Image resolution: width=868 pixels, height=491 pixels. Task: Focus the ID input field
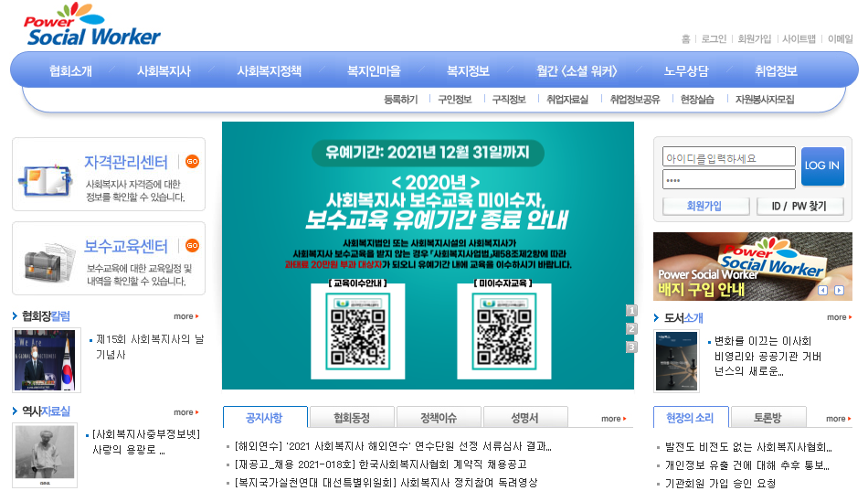728,157
